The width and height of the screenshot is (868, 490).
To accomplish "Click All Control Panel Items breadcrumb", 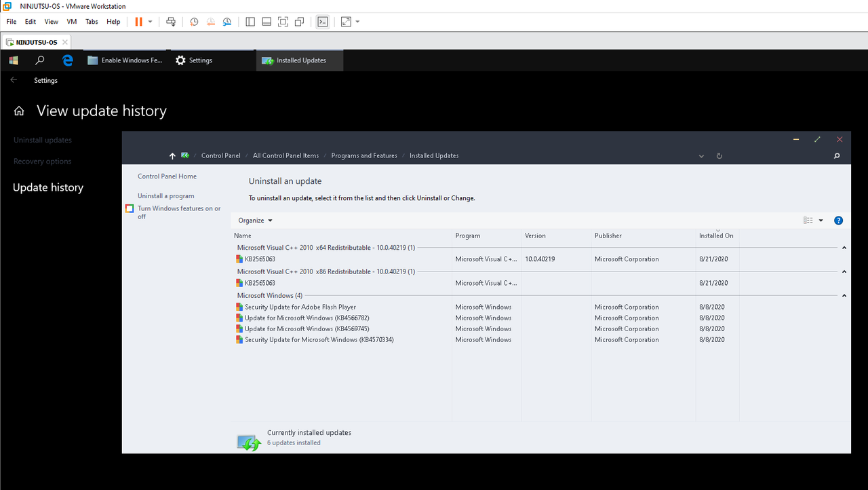I will pos(285,156).
